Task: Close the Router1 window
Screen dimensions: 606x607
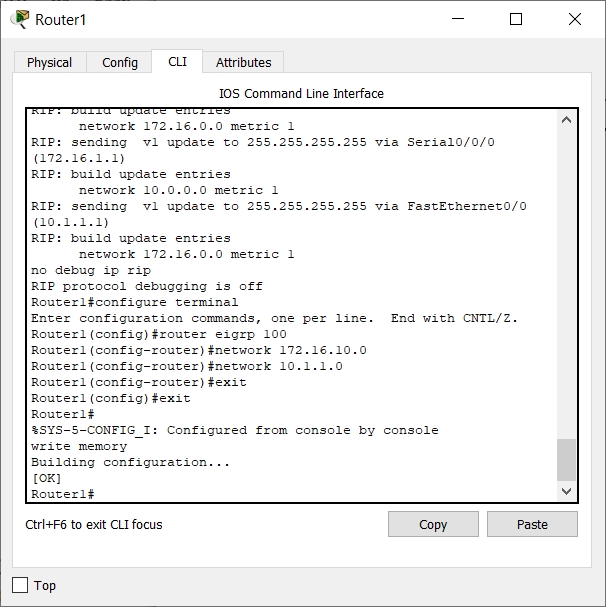Action: (x=575, y=19)
